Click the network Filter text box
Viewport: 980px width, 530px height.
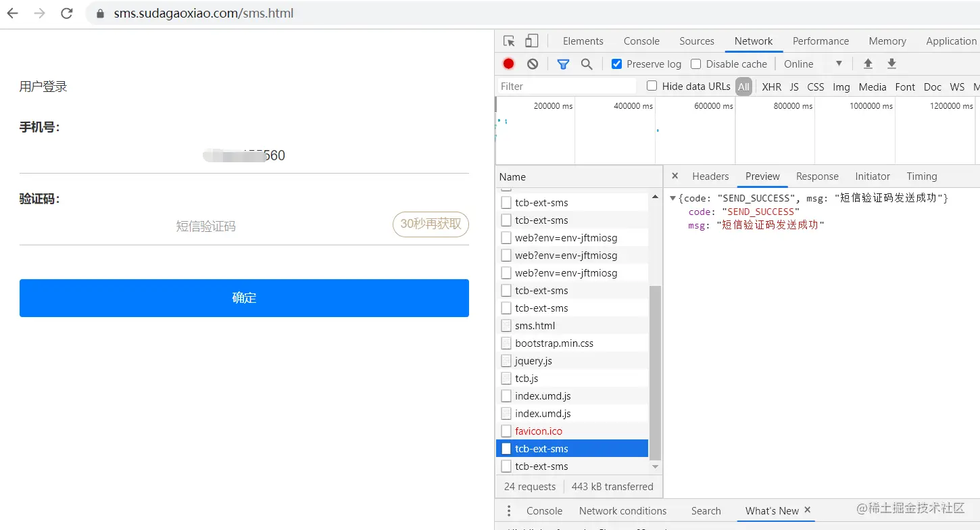(x=567, y=86)
